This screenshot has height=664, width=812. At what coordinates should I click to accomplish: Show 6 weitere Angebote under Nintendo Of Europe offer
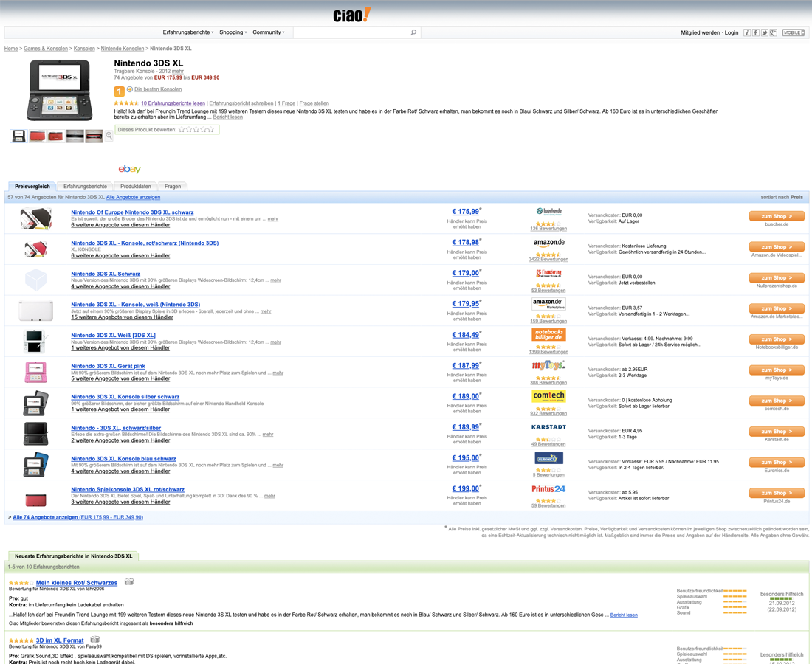click(120, 225)
